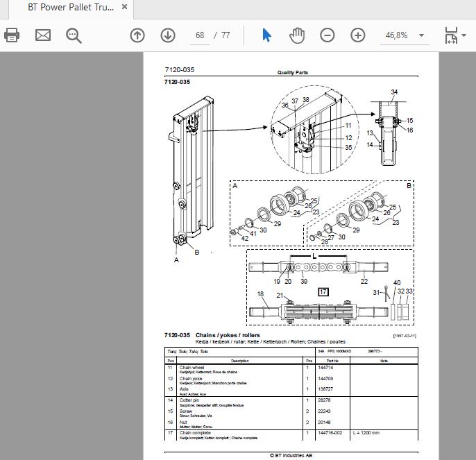
Task: Zoom in with the plus button
Action: (358, 35)
